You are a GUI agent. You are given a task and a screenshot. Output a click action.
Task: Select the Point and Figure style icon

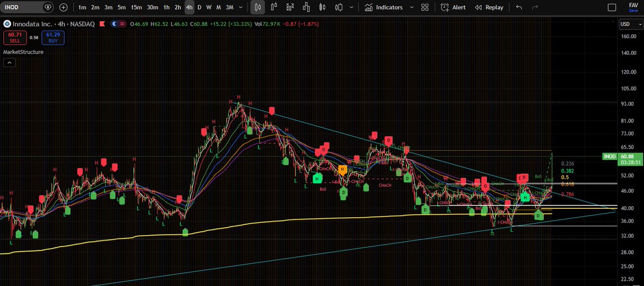tap(291, 8)
